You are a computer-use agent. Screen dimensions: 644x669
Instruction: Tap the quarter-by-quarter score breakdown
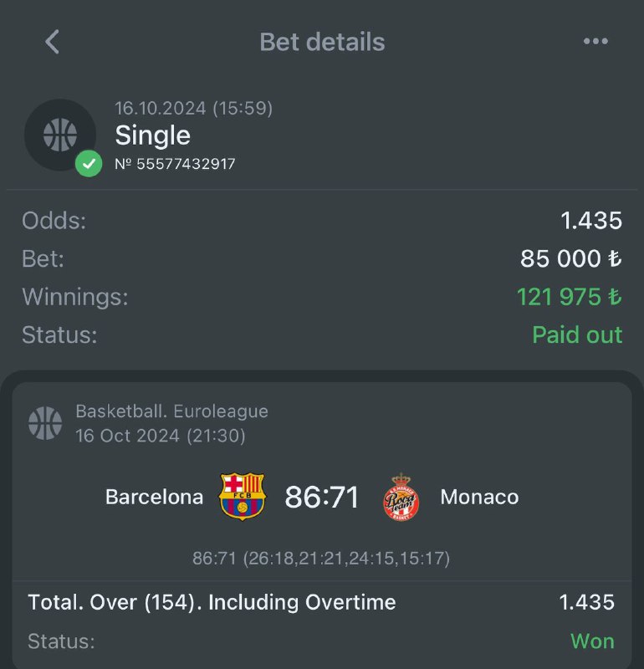321,558
